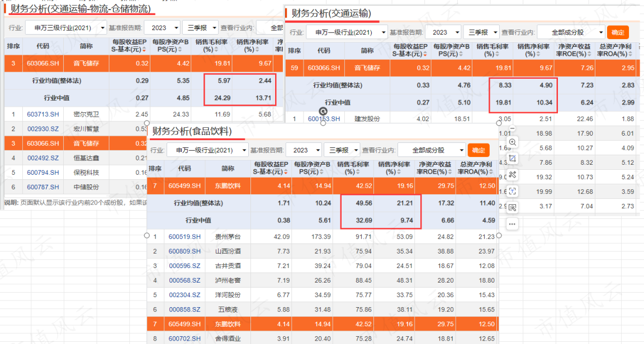Sort 食品饮料 table by 净资产收益率ROE
Viewport: 644px width, 344px height.
pyautogui.click(x=450, y=172)
